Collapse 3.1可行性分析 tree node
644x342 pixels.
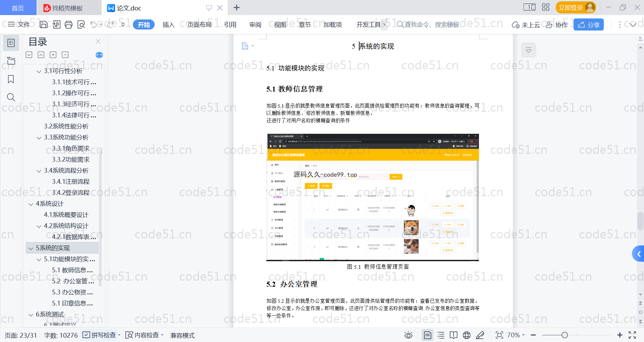click(39, 71)
